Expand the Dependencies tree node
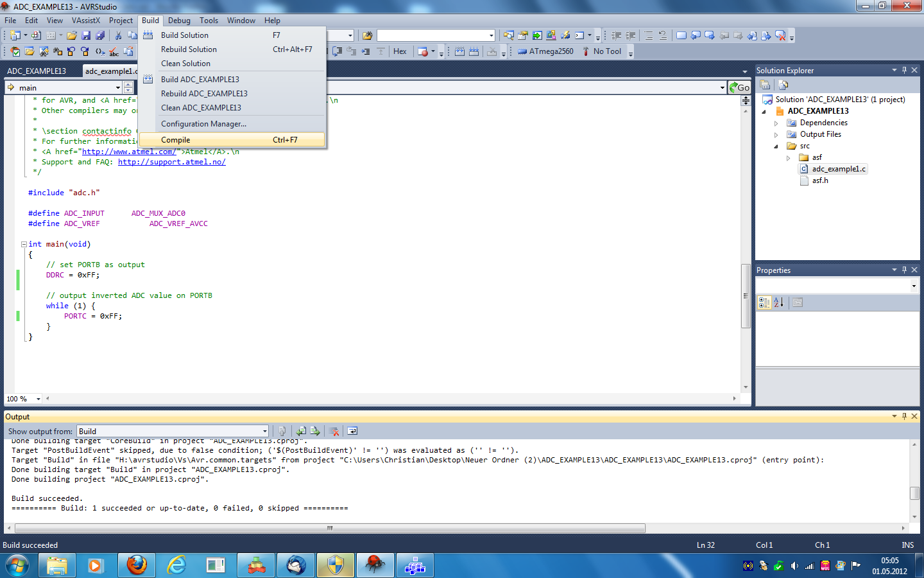Viewport: 924px width, 578px height. 776,123
